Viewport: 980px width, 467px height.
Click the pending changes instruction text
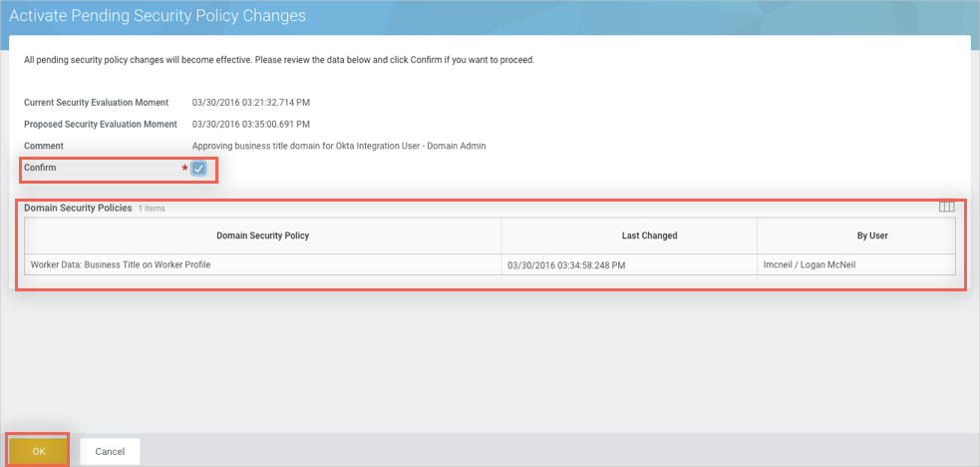point(279,60)
